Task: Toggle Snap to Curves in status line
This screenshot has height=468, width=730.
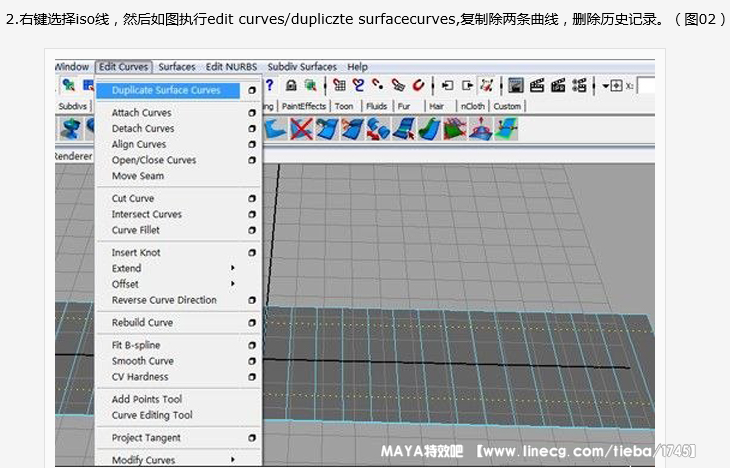Action: tap(358, 86)
